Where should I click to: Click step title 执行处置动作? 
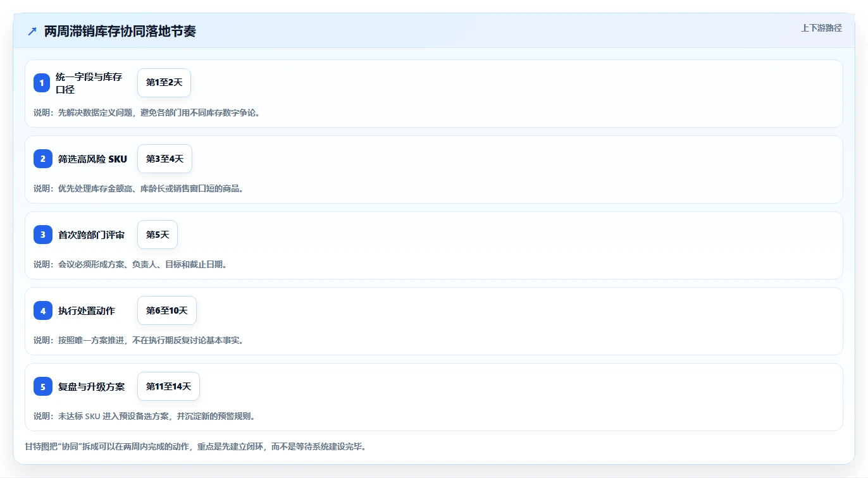[87, 310]
